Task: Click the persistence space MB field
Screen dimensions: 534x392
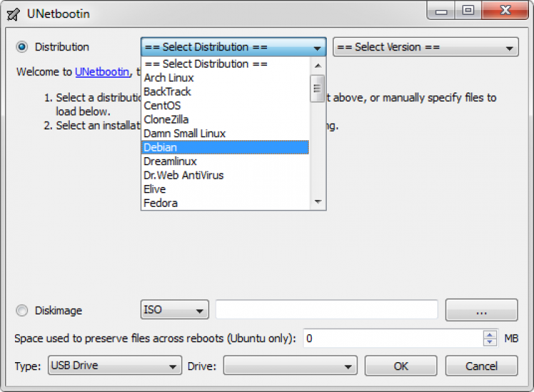Action: 393,338
